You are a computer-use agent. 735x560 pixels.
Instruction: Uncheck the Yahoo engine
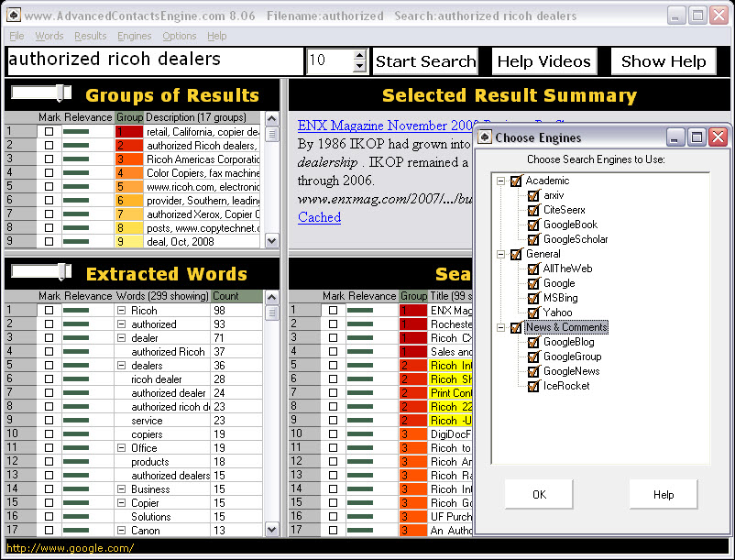click(533, 313)
